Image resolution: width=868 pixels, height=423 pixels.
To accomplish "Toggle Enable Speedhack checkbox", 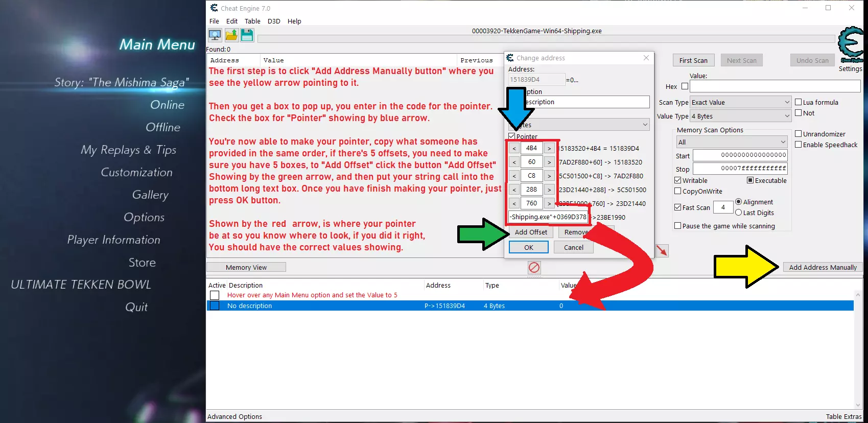I will tap(798, 145).
